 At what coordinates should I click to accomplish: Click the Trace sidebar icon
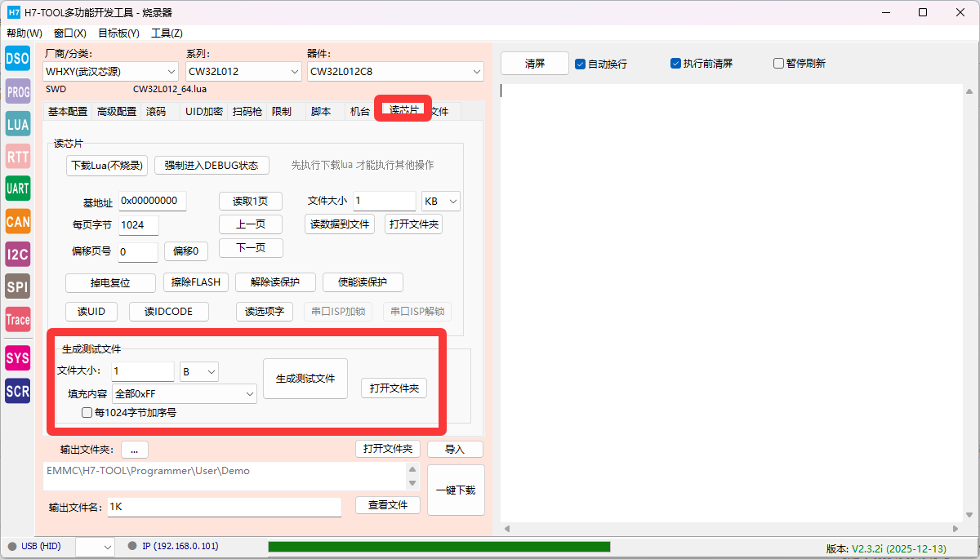coord(18,319)
